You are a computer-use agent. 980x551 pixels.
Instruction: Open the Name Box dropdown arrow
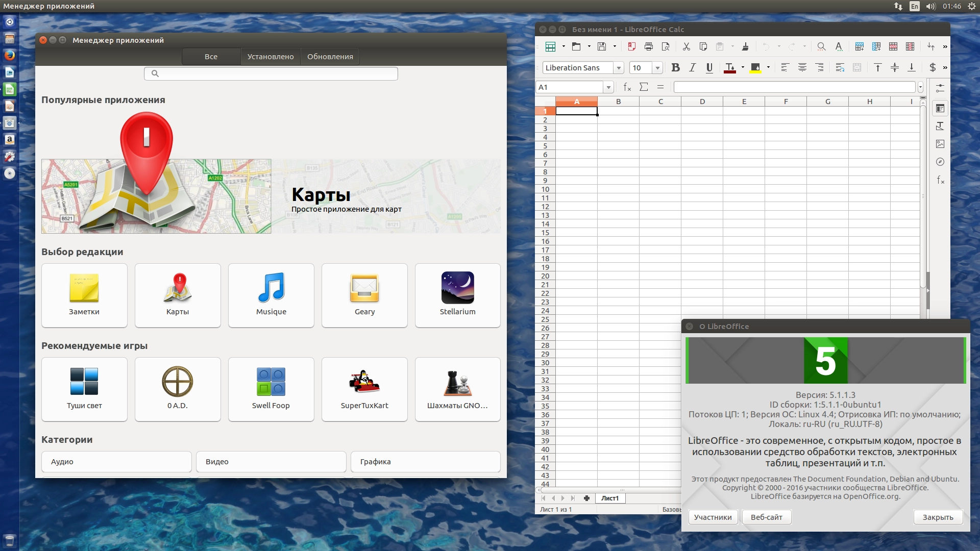click(608, 87)
